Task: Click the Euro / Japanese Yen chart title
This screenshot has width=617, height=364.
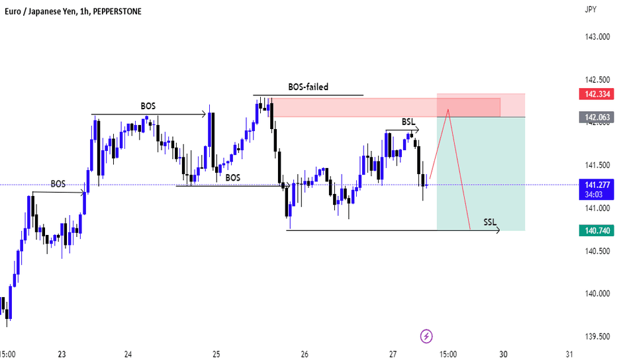Action: click(73, 12)
